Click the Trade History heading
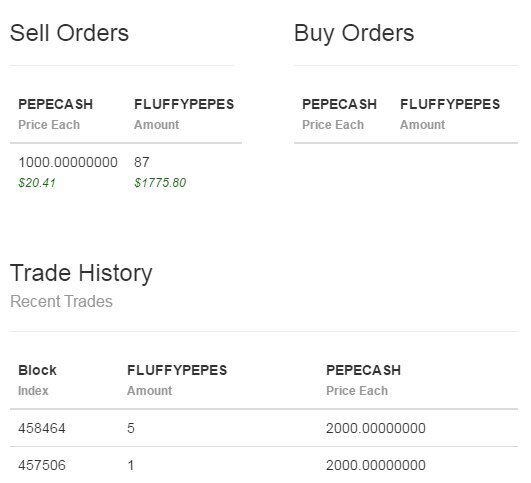This screenshot has width=531, height=483. tap(81, 273)
